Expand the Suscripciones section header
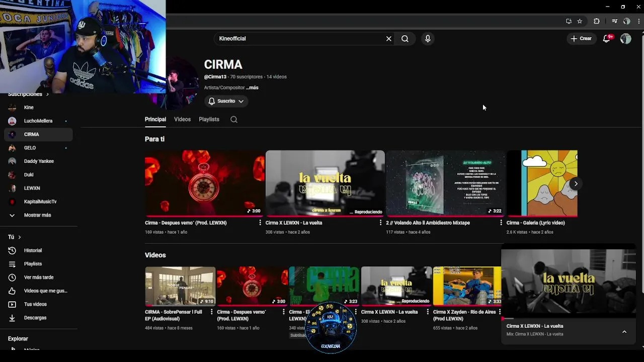The height and width of the screenshot is (362, 644). click(29, 95)
